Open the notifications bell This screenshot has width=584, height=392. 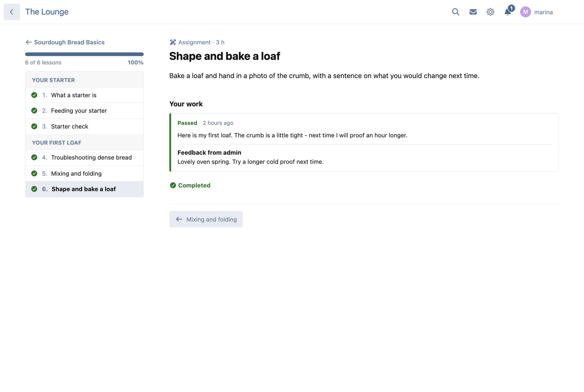(508, 12)
